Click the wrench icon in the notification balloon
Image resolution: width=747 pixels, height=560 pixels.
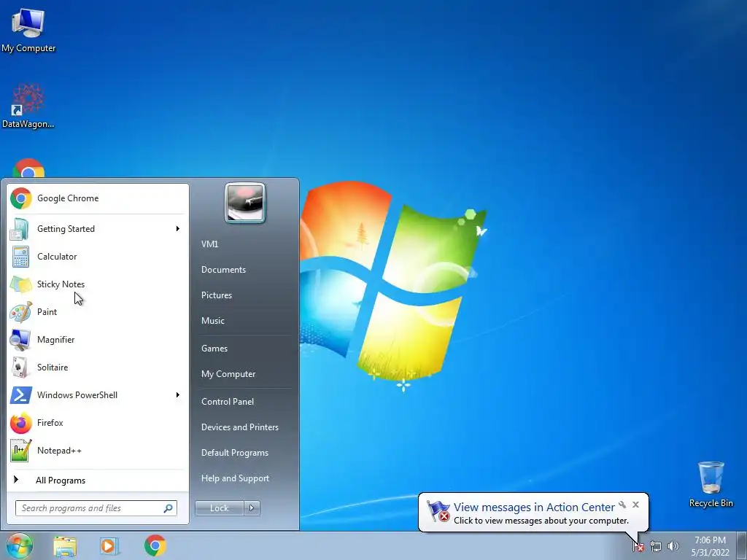click(x=622, y=505)
